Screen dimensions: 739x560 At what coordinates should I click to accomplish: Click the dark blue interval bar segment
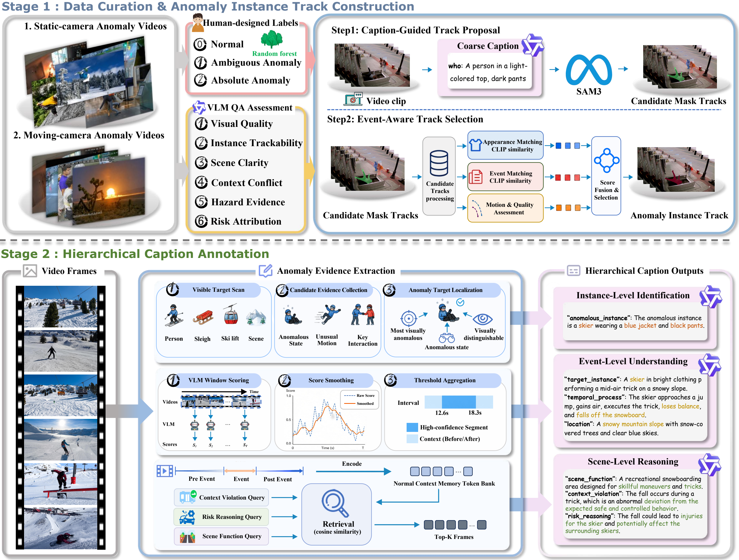459,402
